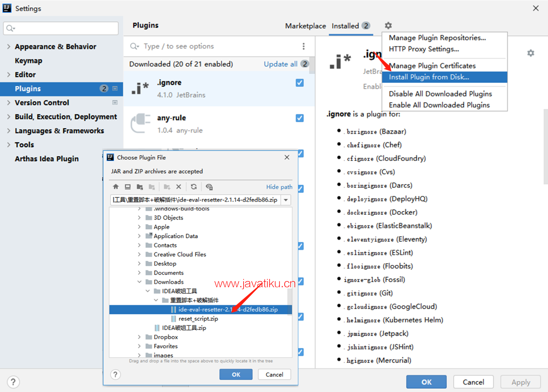
Task: Disable the any-rule plugin checkbox
Action: [300, 118]
